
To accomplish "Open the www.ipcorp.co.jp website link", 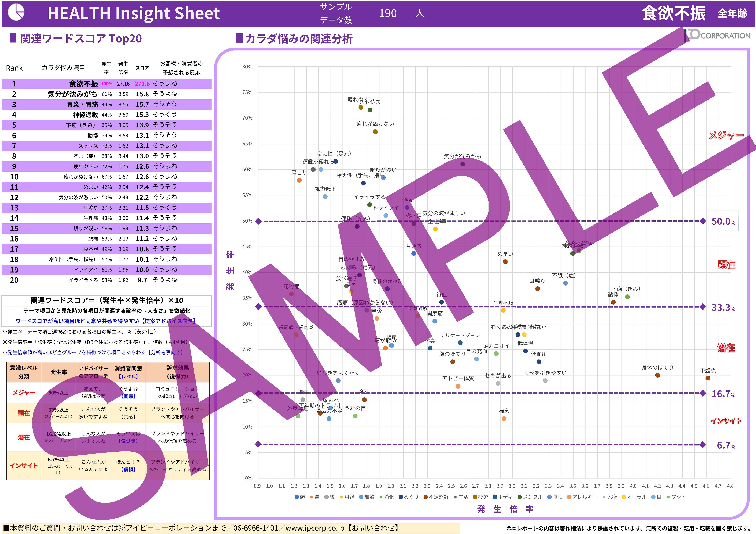I will [x=315, y=528].
